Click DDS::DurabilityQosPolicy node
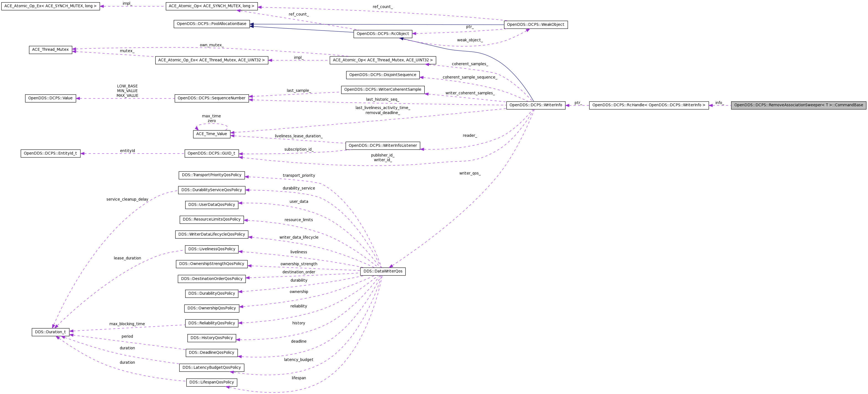 pos(212,294)
